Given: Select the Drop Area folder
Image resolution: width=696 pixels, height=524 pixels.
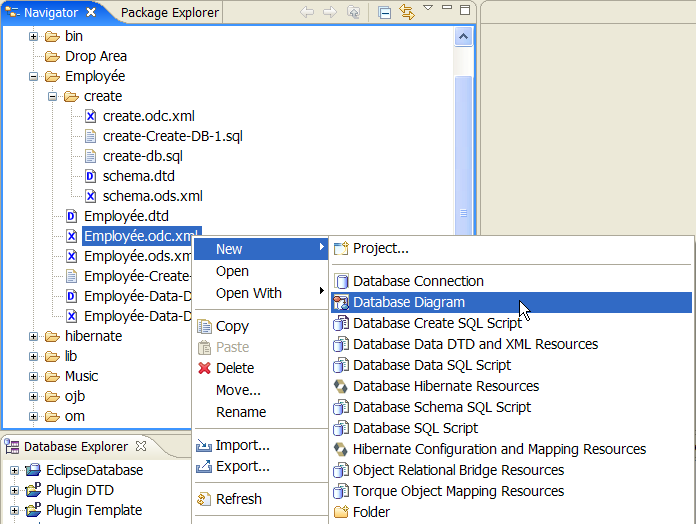Looking at the screenshot, I should pyautogui.click(x=96, y=56).
